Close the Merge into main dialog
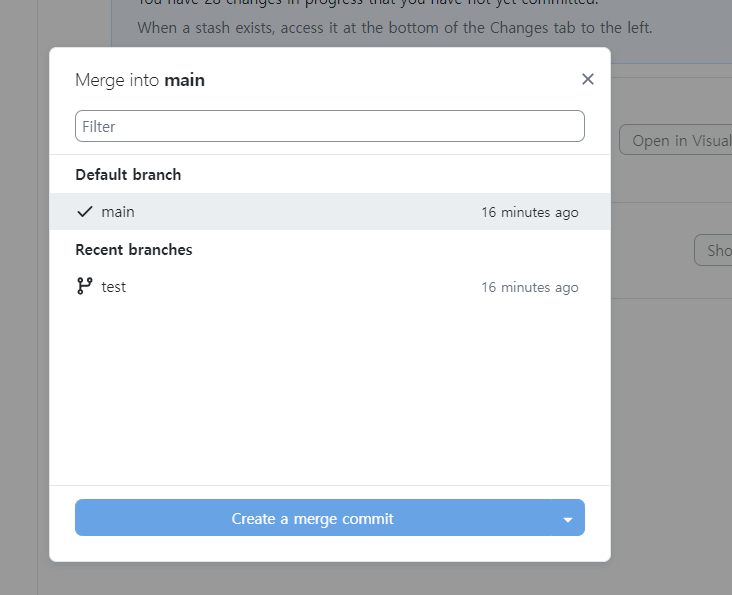The height and width of the screenshot is (595, 732). [x=588, y=79]
